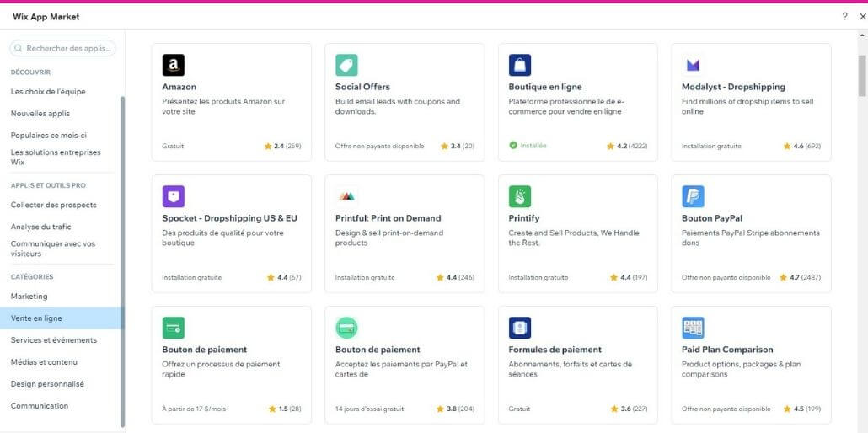This screenshot has width=868, height=433.
Task: Select Design personnalisé category
Action: coord(47,384)
